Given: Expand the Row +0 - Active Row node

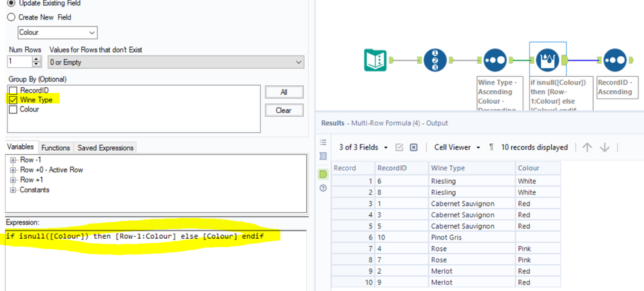Looking at the screenshot, I should coord(13,170).
